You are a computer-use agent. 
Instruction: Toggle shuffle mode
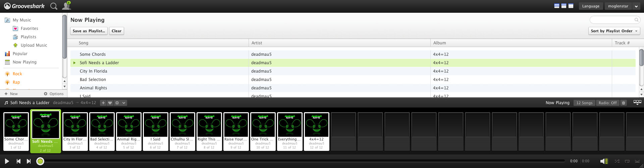tap(617, 161)
